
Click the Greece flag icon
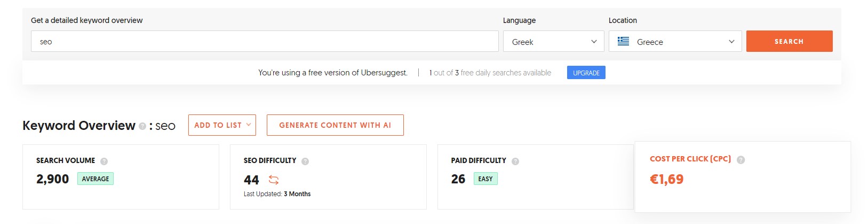(x=623, y=41)
